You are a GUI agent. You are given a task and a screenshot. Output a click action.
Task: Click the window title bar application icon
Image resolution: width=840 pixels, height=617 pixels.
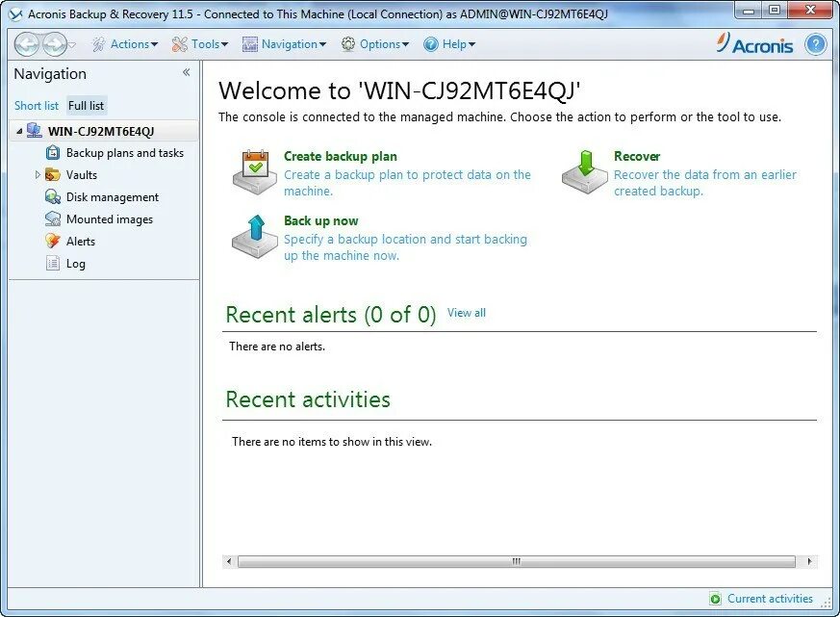(15, 14)
